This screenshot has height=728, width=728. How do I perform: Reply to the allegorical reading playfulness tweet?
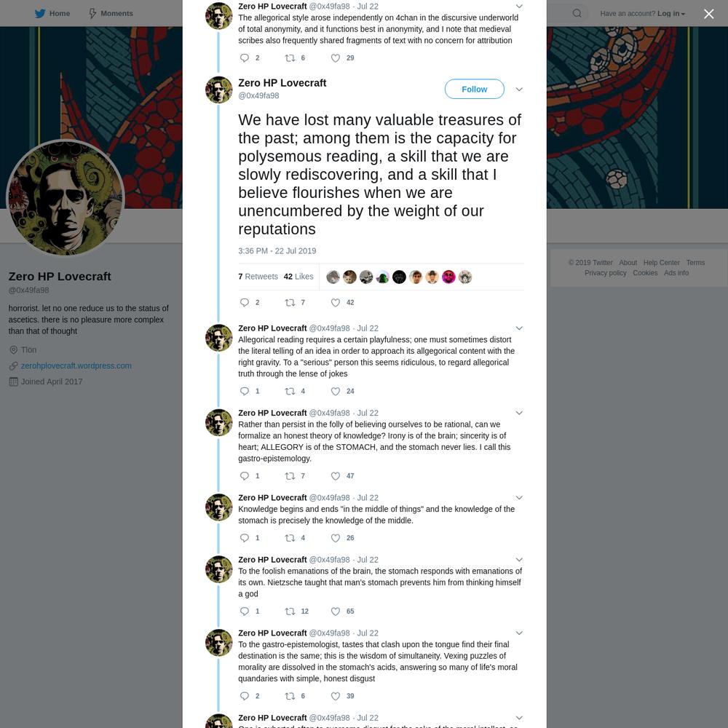point(244,391)
